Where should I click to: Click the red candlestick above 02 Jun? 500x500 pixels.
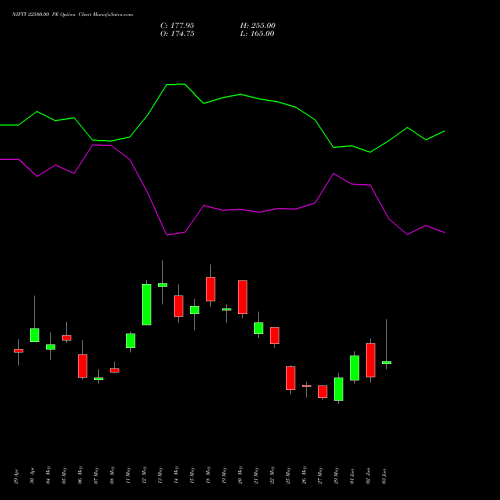click(x=371, y=360)
